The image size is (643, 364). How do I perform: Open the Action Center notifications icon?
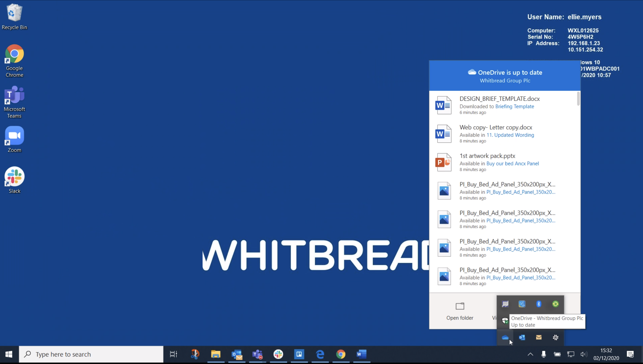(x=630, y=354)
